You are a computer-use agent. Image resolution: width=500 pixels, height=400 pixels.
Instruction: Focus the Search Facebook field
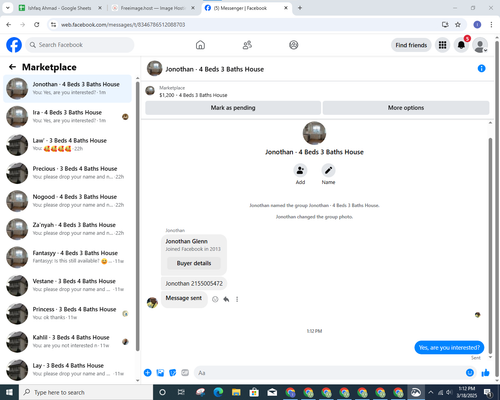pos(80,45)
